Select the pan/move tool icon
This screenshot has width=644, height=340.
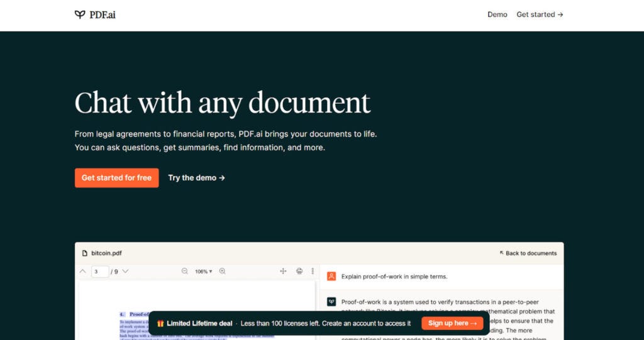click(283, 271)
